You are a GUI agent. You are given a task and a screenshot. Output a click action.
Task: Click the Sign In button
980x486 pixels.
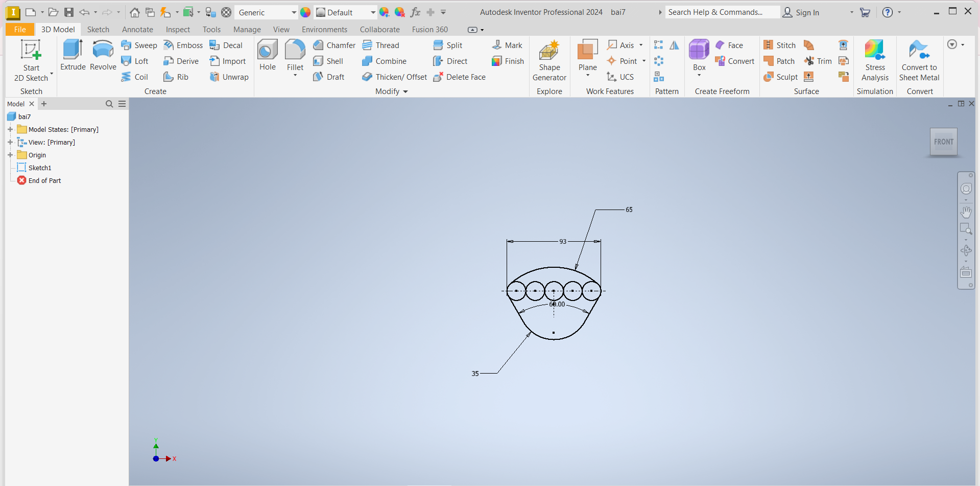click(x=801, y=12)
